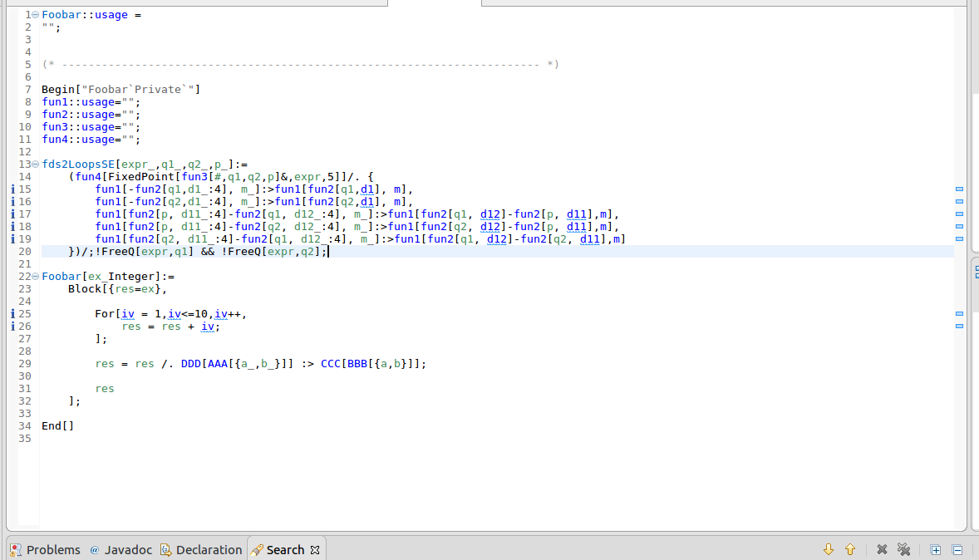Remove all search matches
979x560 pixels.
[903, 549]
